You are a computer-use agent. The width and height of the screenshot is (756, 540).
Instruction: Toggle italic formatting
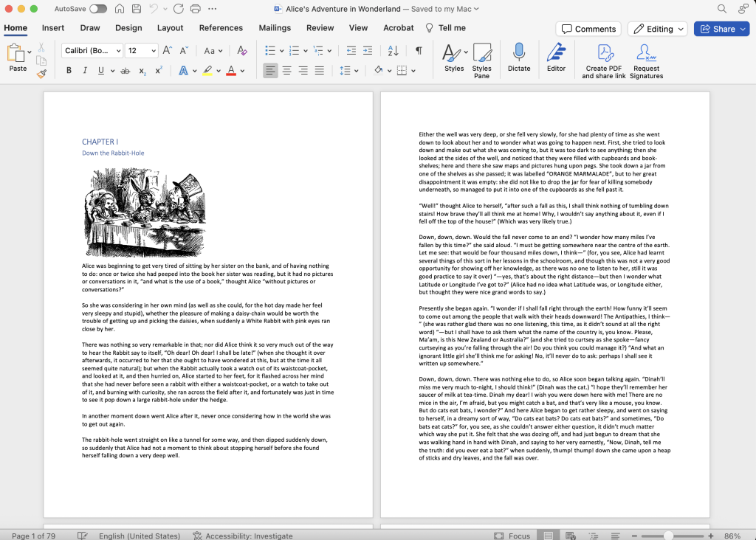click(85, 71)
